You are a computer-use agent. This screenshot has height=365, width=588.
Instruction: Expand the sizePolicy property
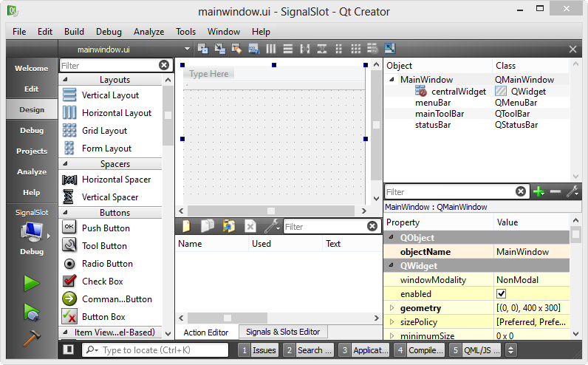coord(392,322)
